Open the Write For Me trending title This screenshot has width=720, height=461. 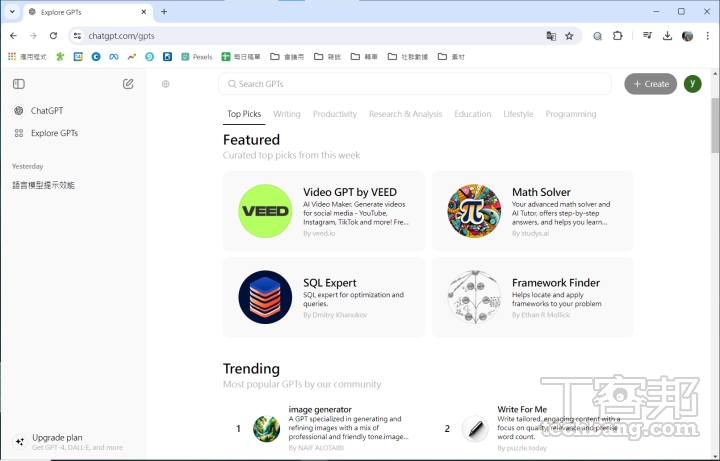[522, 409]
